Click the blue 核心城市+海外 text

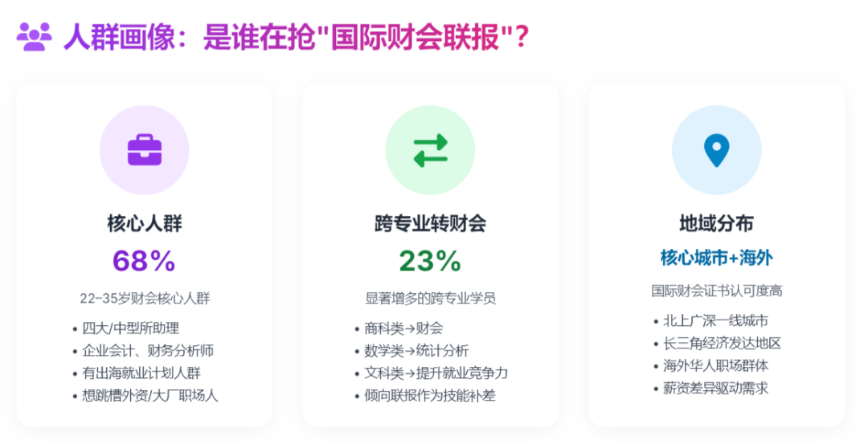click(716, 258)
